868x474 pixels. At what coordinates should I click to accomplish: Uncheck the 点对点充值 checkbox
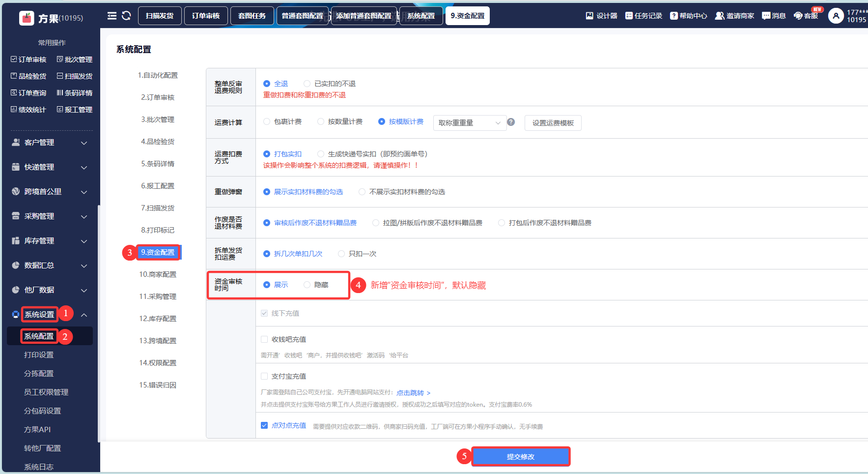click(264, 425)
